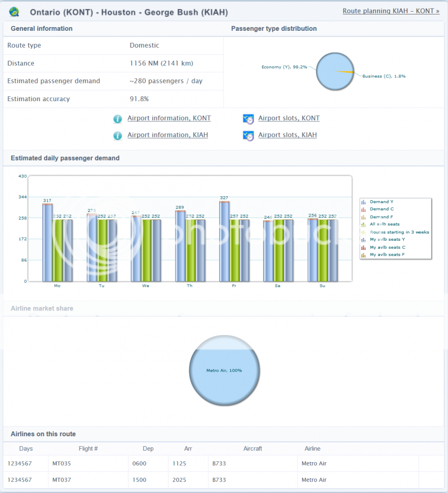Open the Airport information, KONT text link
The width and height of the screenshot is (448, 493).
[x=169, y=118]
